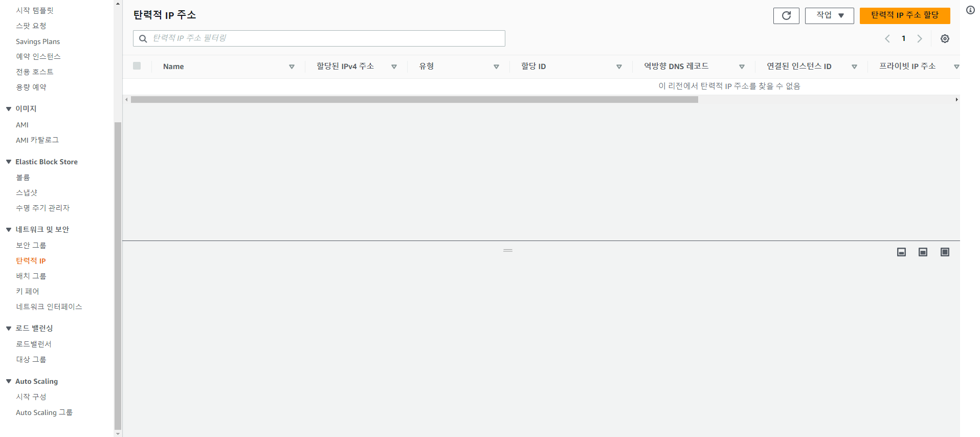Collapse the Auto Scaling section
980x437 pixels.
point(9,381)
